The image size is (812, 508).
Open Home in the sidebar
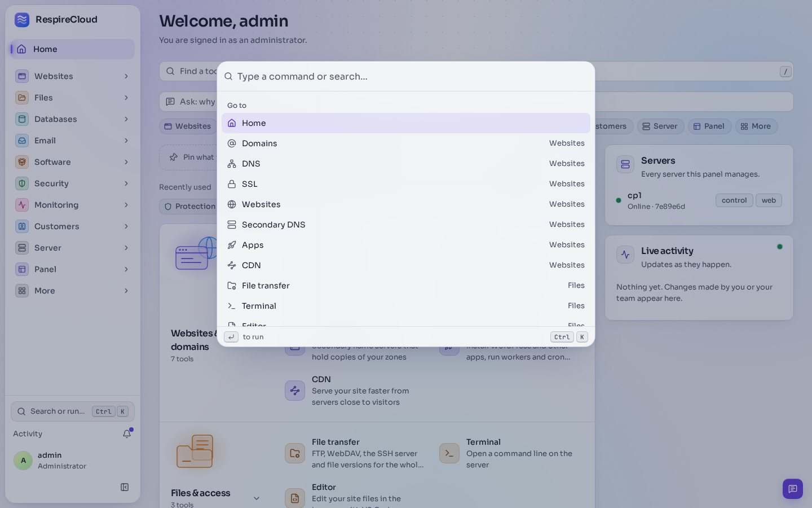[72, 49]
